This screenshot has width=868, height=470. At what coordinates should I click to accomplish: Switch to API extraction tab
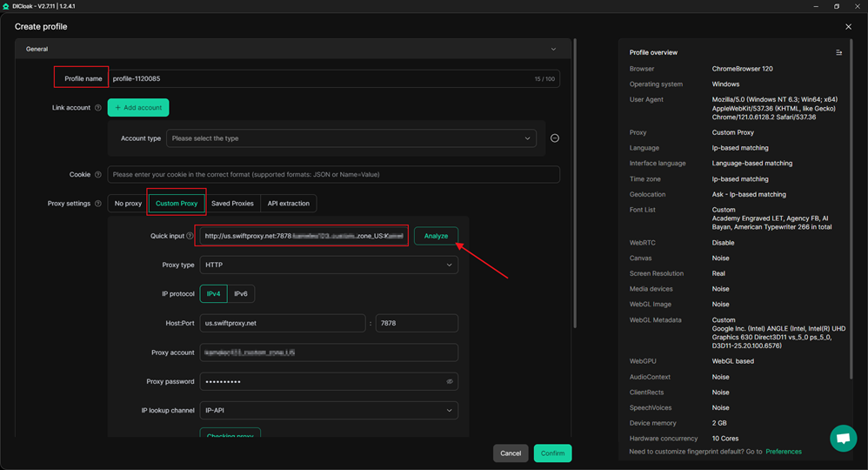(x=288, y=204)
